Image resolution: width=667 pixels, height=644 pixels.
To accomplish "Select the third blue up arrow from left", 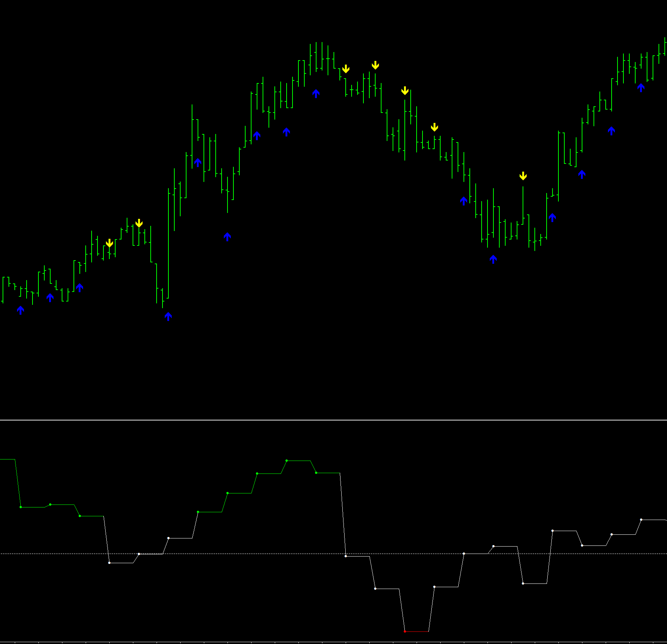I will click(80, 287).
